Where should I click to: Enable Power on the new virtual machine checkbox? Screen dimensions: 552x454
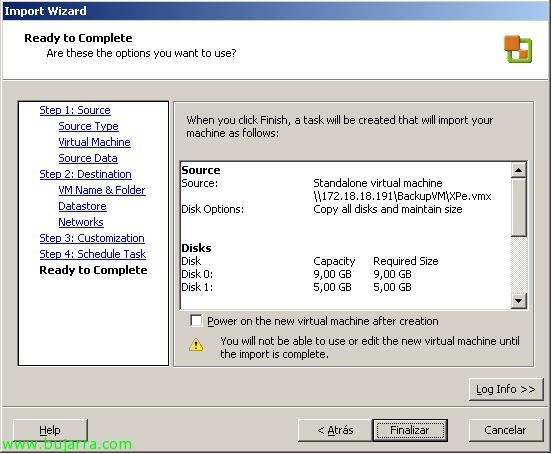[196, 321]
